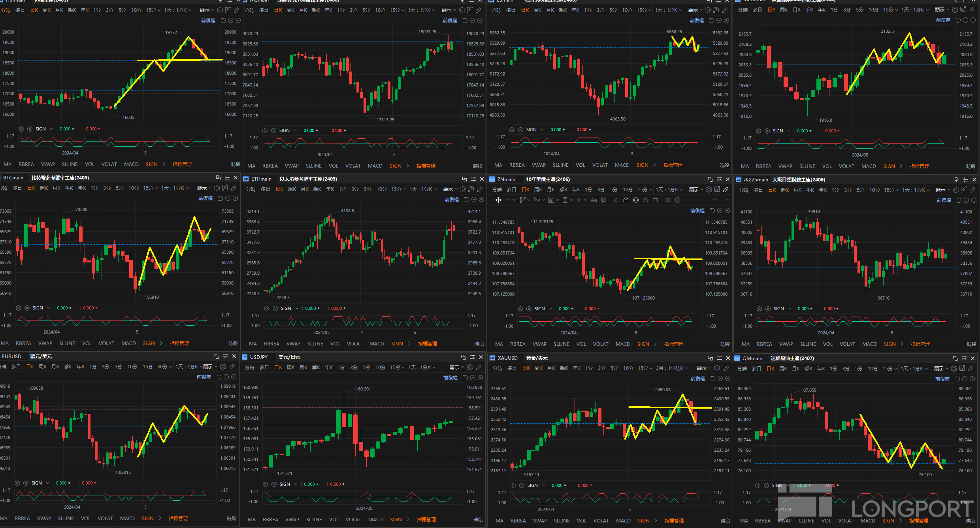Select the move crosshair tool in ZNmain
The height and width of the screenshot is (528, 980).
tap(498, 200)
